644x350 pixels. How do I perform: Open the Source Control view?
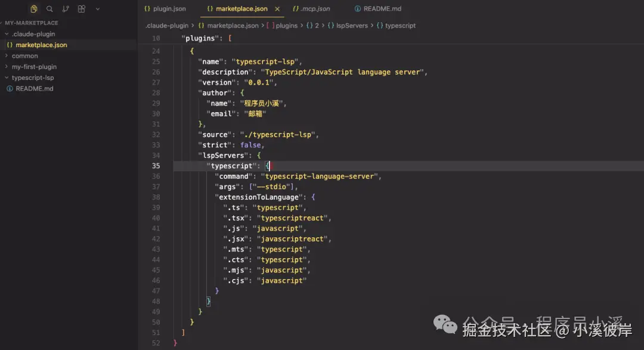(66, 9)
